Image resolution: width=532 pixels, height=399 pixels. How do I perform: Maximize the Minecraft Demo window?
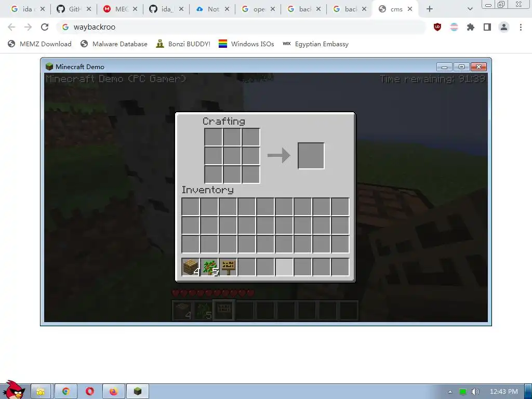[461, 67]
